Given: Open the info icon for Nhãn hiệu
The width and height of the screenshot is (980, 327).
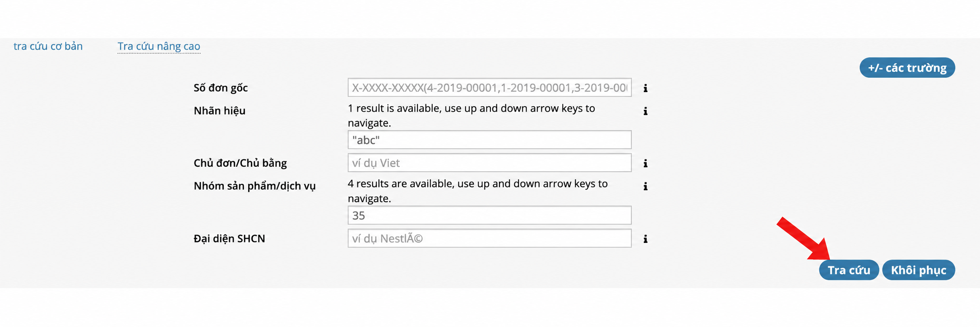Looking at the screenshot, I should 646,111.
